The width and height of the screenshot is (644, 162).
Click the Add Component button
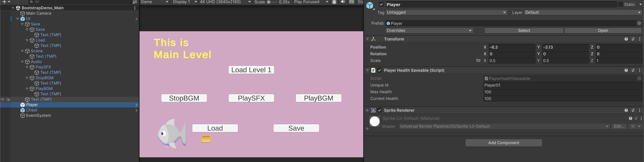point(503,143)
